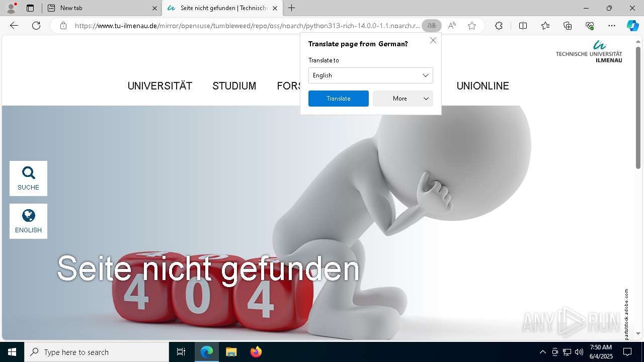Screen dimensions: 644x362
Task: Click the blue Translate button
Action: tap(339, 99)
